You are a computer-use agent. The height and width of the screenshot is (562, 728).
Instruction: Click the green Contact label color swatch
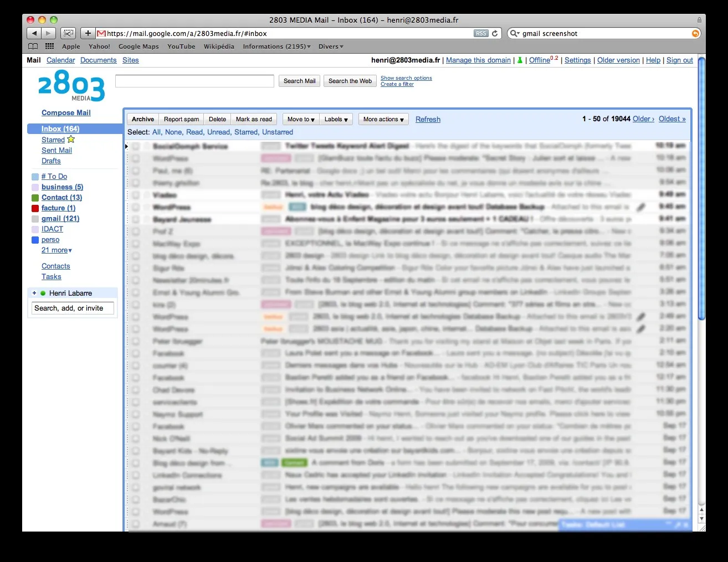35,198
